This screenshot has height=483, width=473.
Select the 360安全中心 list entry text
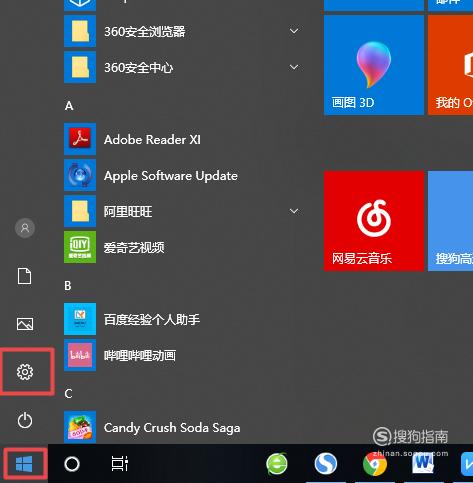tap(138, 68)
